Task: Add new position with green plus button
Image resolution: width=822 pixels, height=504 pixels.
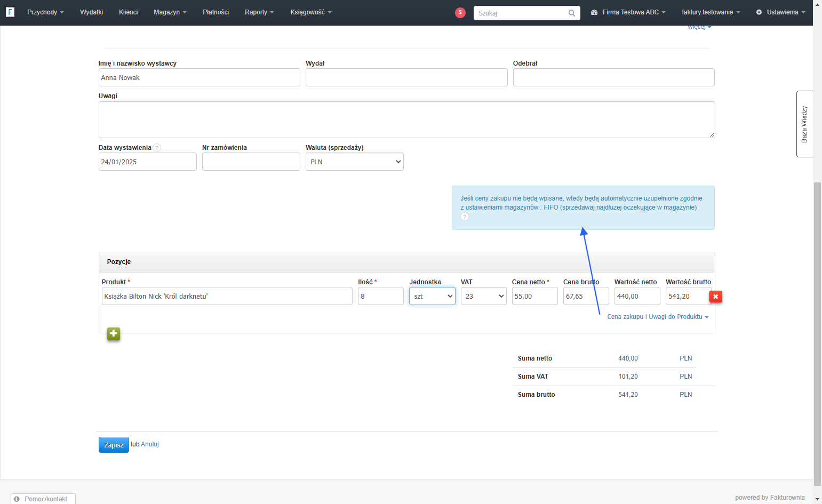Action: coord(114,334)
